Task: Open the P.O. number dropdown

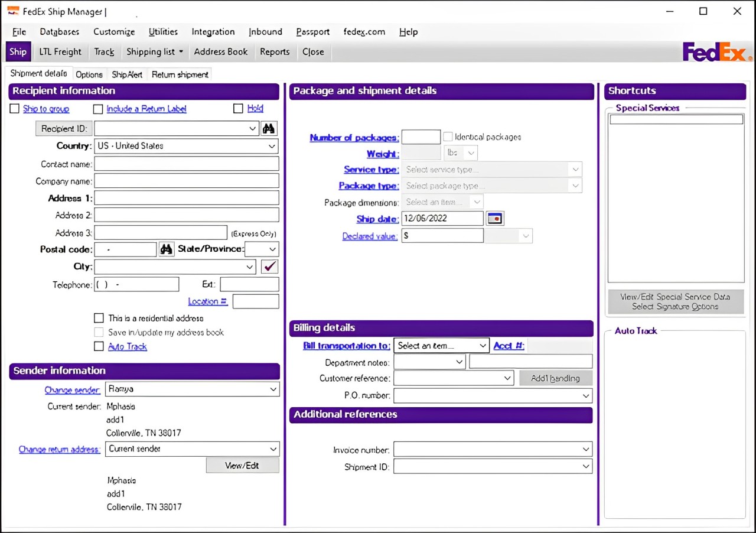Action: pos(585,395)
